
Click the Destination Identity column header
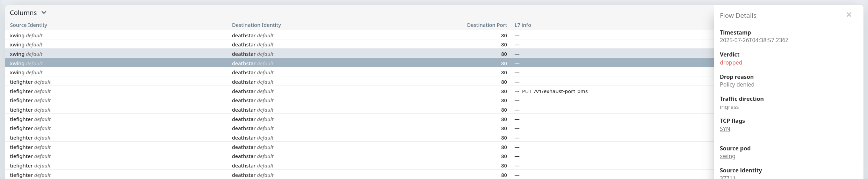[x=256, y=25]
